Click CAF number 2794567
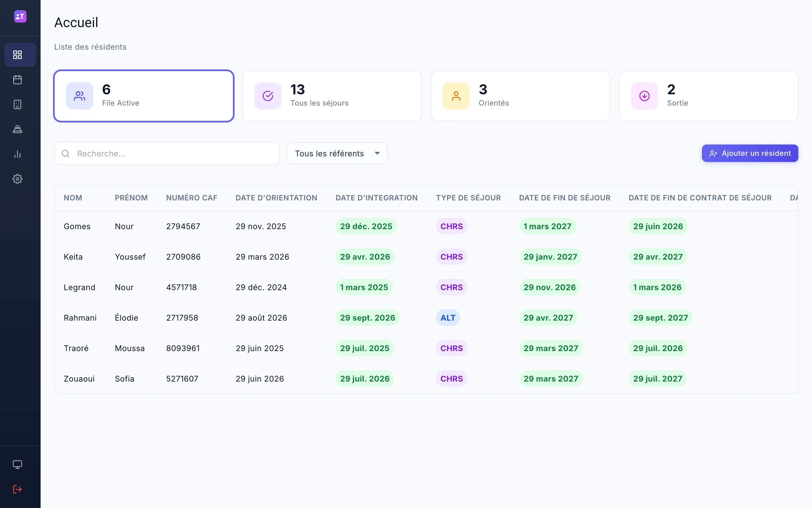 tap(183, 226)
